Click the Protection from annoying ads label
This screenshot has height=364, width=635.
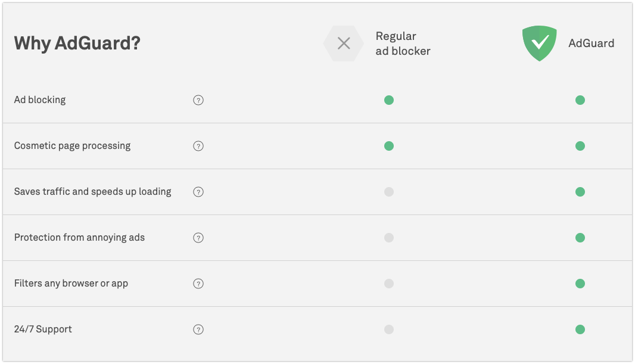pyautogui.click(x=79, y=238)
